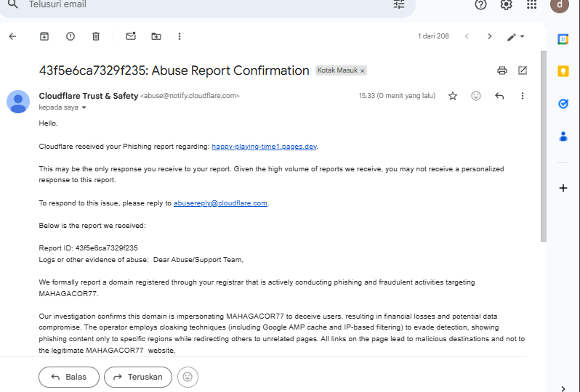This screenshot has width=580, height=392.
Task: Reply using the header arrow icon
Action: [499, 96]
